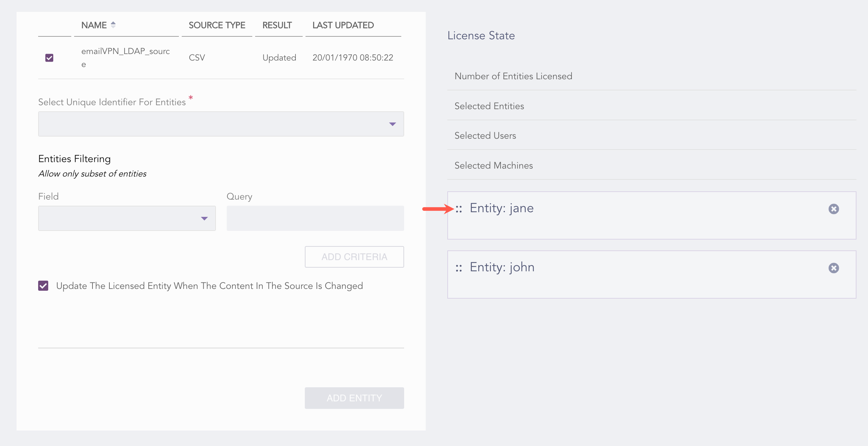Open Select Unique Identifier For Entities dropdown
Screen dimensions: 868x446
click(221, 124)
